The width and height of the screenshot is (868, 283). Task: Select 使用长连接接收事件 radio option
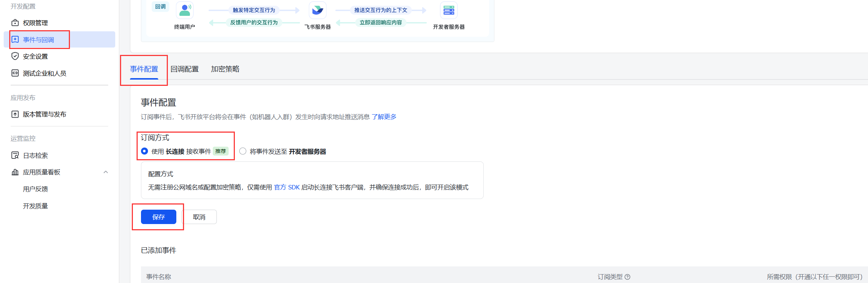145,151
